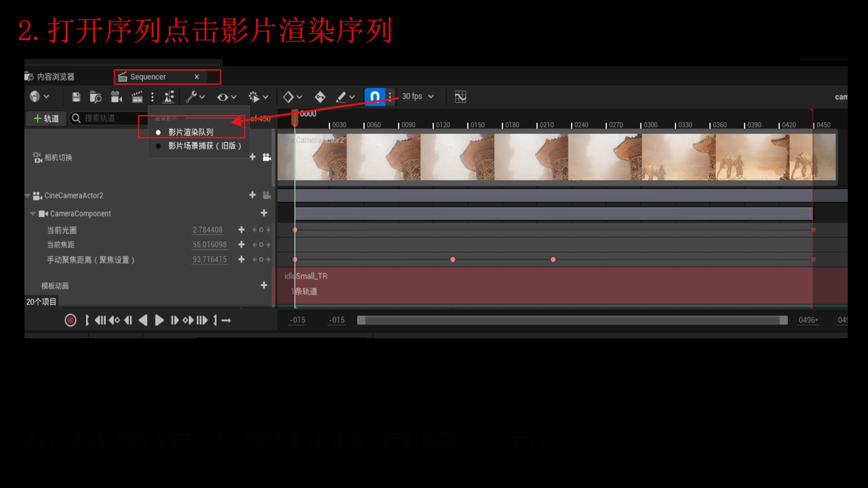The image size is (868, 488).
Task: Toggle the auto-key diamond key icon
Action: (x=320, y=97)
